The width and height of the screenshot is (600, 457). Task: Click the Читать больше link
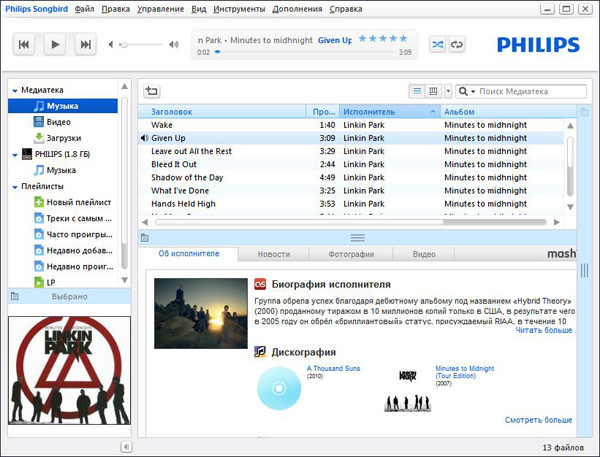[x=543, y=330]
